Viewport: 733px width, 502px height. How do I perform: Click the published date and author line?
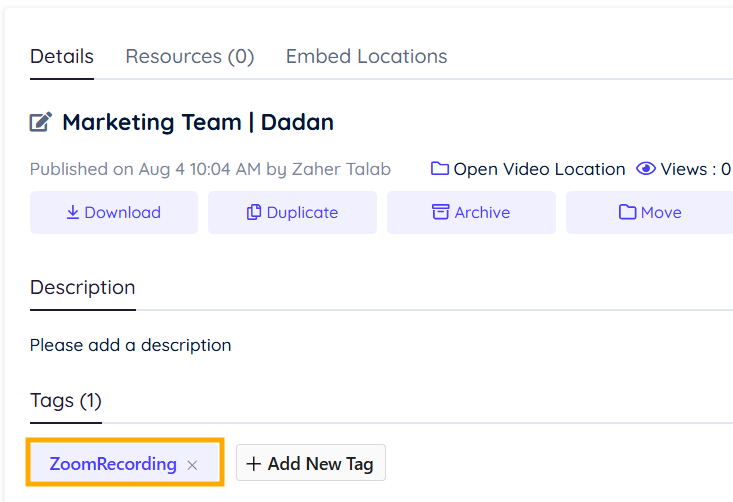pos(210,169)
